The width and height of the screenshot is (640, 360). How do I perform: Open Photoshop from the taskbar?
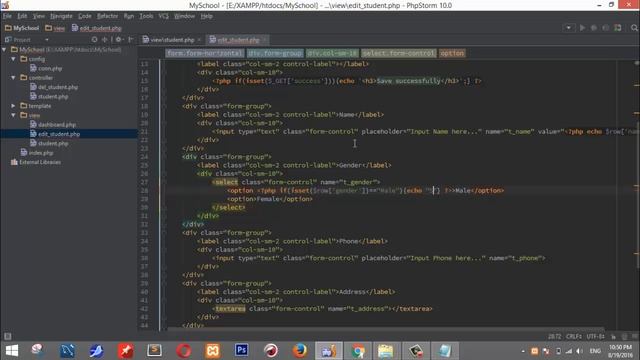(x=241, y=351)
